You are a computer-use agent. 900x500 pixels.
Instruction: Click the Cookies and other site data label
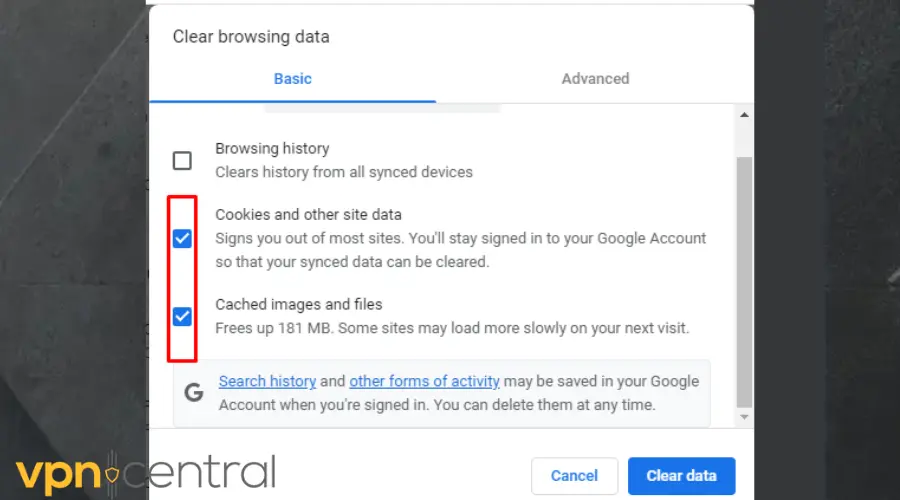coord(308,214)
